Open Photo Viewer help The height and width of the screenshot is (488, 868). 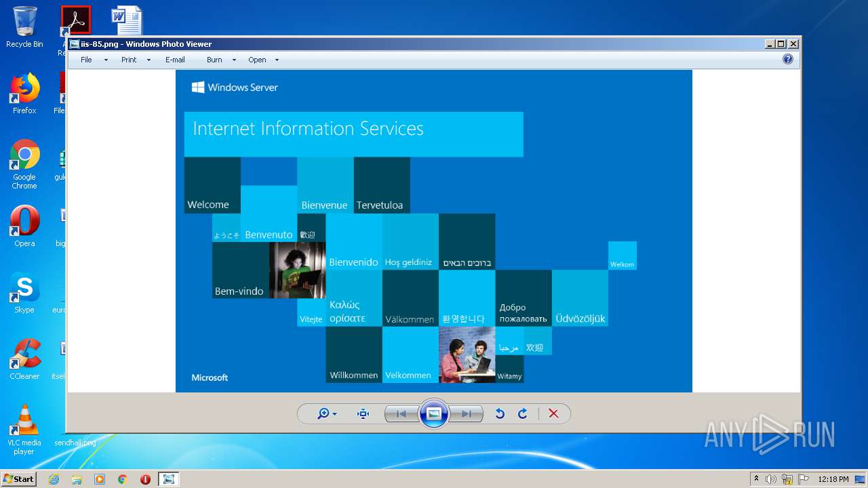(x=788, y=59)
